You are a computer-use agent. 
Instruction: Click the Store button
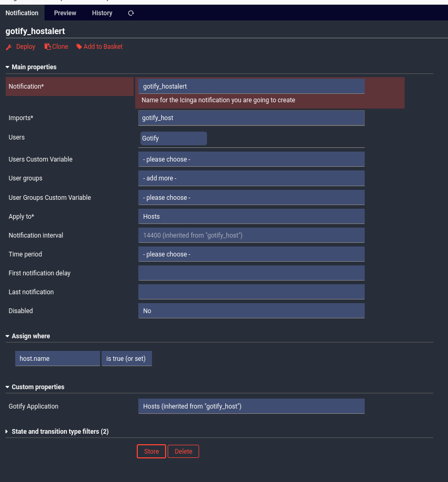coord(151,452)
